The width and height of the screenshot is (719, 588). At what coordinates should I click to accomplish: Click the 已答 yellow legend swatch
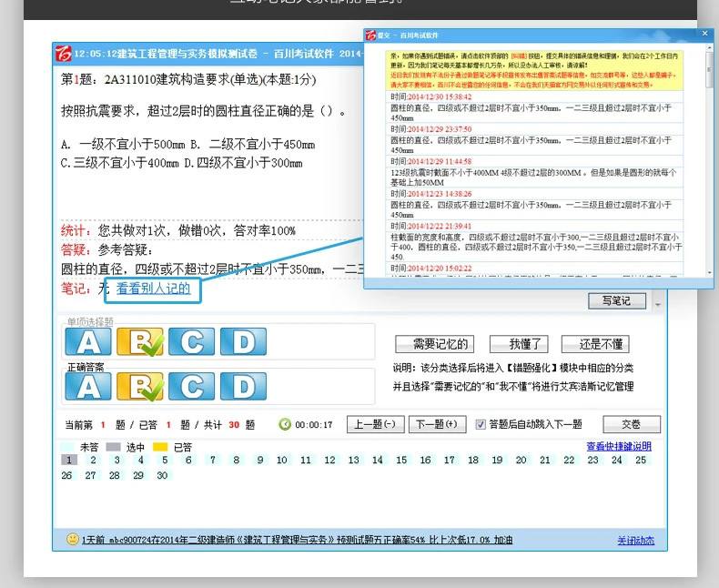pyautogui.click(x=160, y=447)
